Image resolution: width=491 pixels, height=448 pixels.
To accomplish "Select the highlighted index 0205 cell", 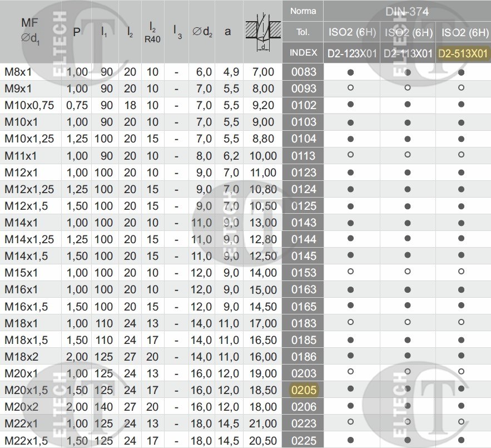I will tap(304, 390).
